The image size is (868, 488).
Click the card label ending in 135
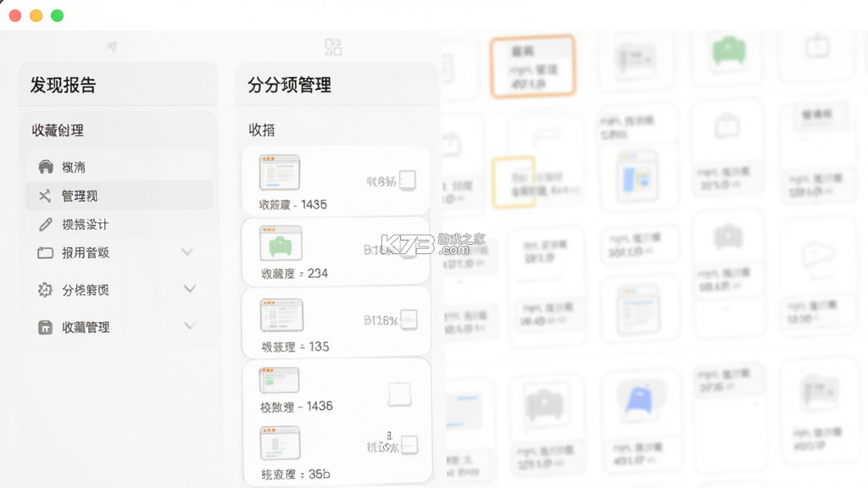(x=295, y=347)
